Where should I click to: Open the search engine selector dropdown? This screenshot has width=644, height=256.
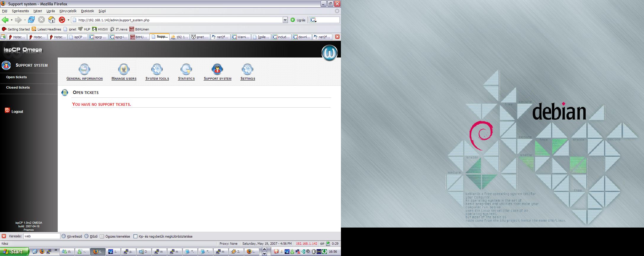(x=314, y=20)
